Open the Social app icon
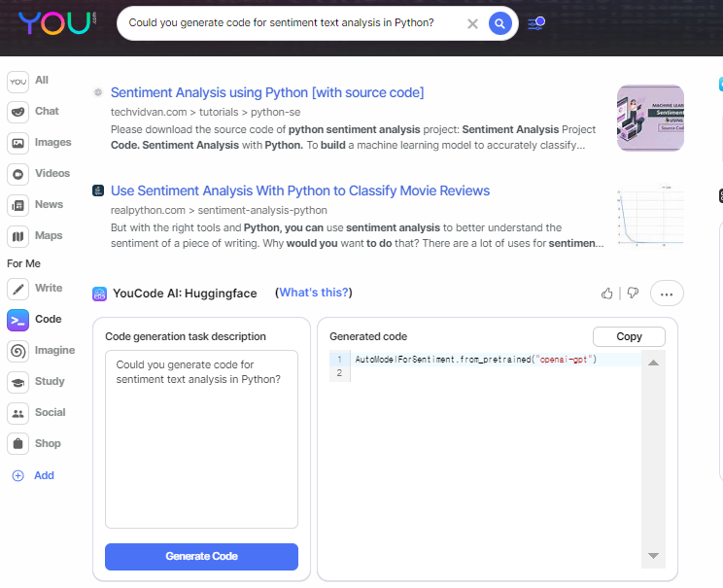 pos(18,414)
